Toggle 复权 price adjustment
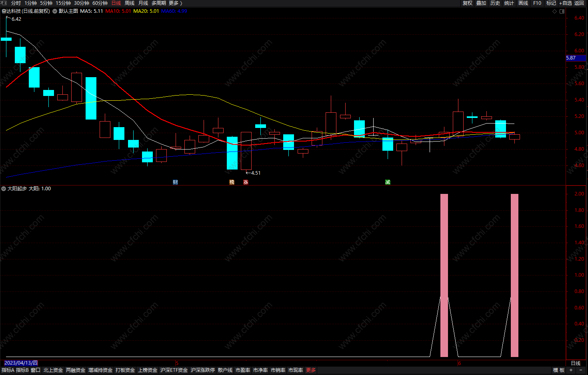588x375 pixels. coord(468,3)
